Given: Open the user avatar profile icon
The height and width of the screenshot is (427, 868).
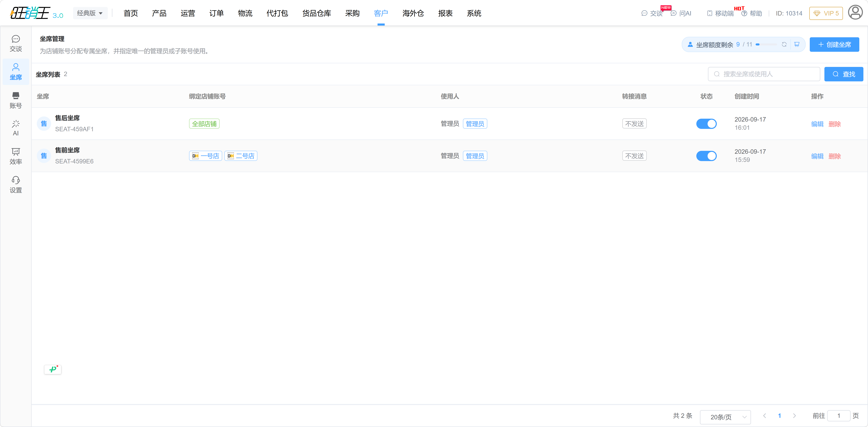Looking at the screenshot, I should [x=855, y=13].
